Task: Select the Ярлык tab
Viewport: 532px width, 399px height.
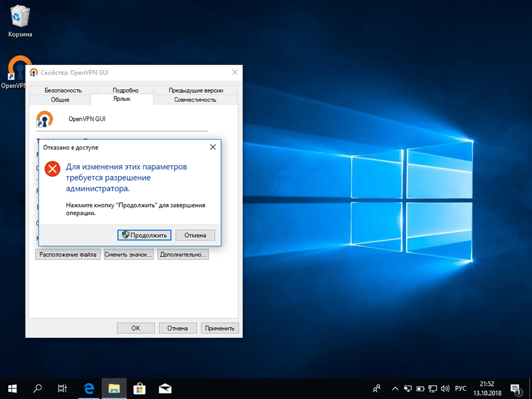Action: [x=122, y=99]
